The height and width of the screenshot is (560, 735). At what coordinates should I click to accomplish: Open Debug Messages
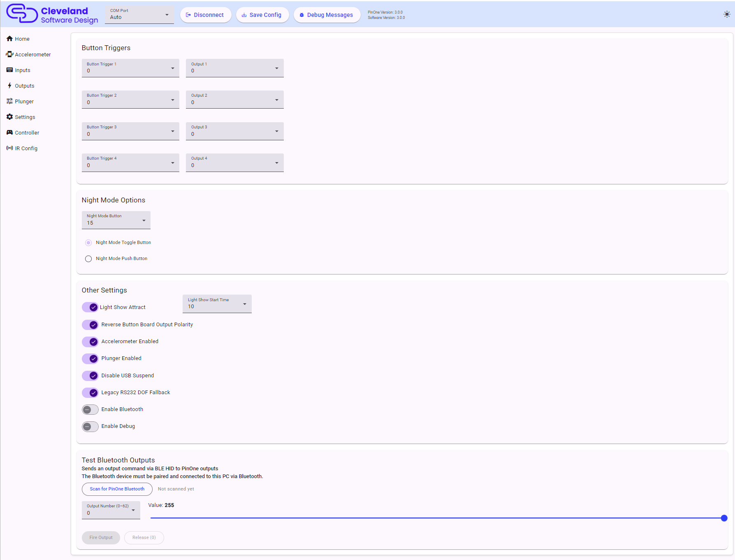click(x=327, y=15)
